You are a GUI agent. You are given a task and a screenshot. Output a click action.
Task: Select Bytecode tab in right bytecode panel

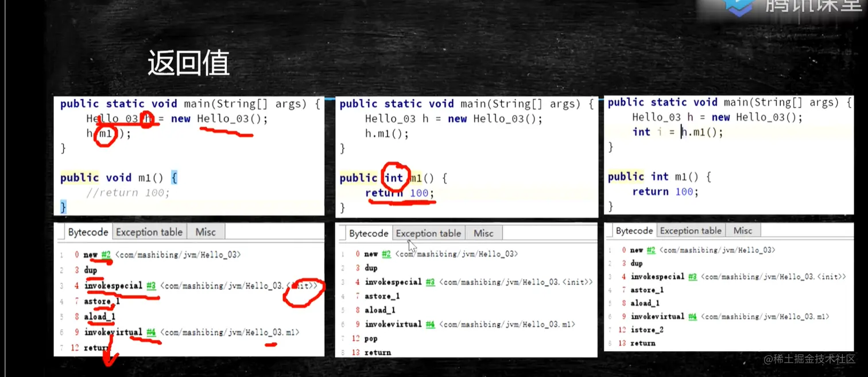point(634,230)
